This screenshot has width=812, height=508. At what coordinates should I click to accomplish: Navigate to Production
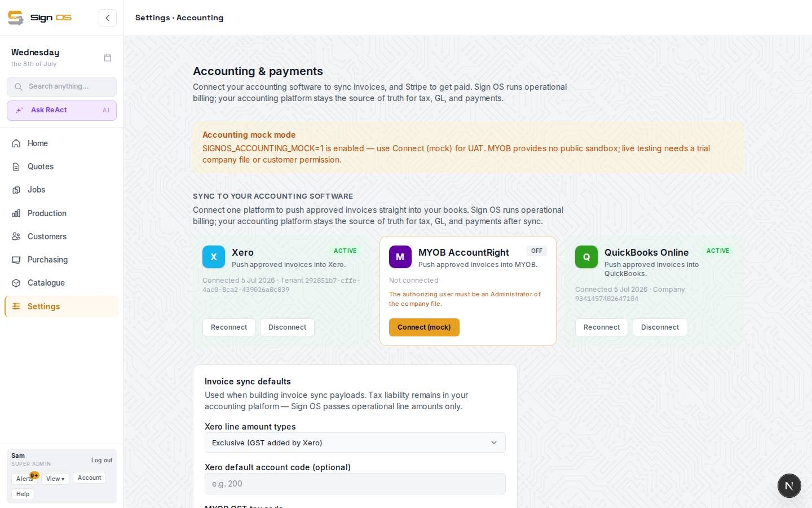(x=61, y=213)
